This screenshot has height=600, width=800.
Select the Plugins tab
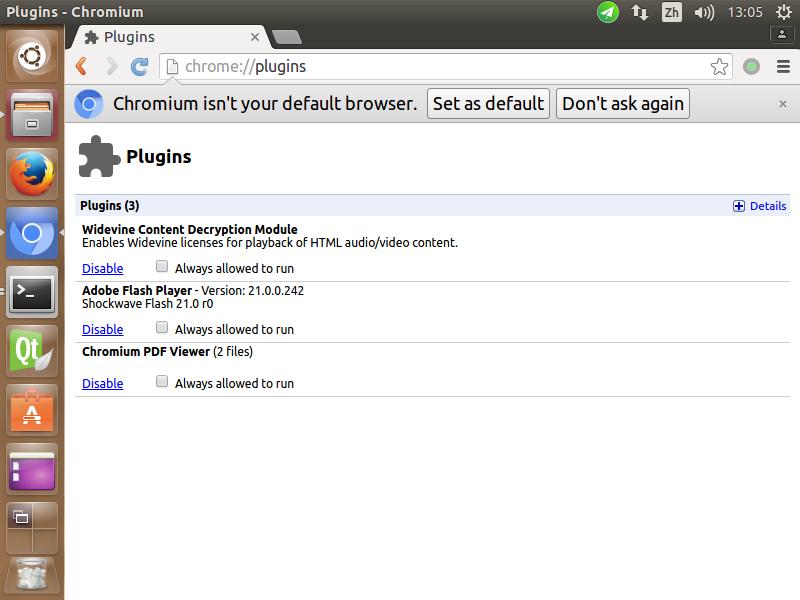165,37
